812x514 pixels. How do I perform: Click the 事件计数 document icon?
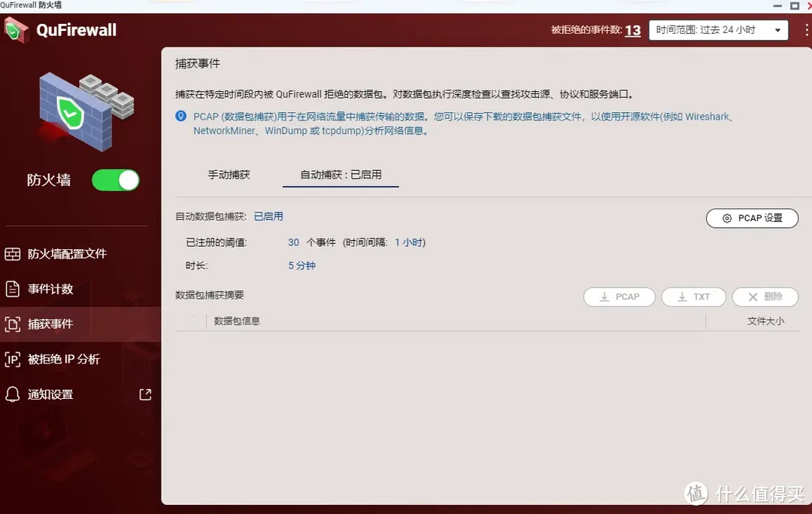click(x=13, y=289)
